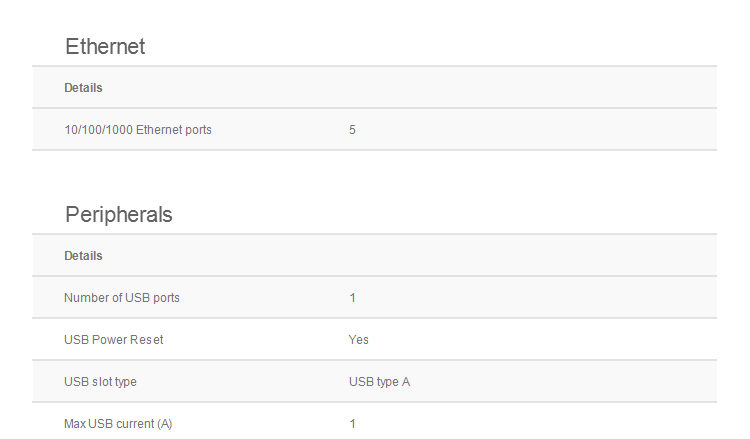Image resolution: width=750 pixels, height=439 pixels.
Task: Click the value 1 for USB ports
Action: pos(353,298)
